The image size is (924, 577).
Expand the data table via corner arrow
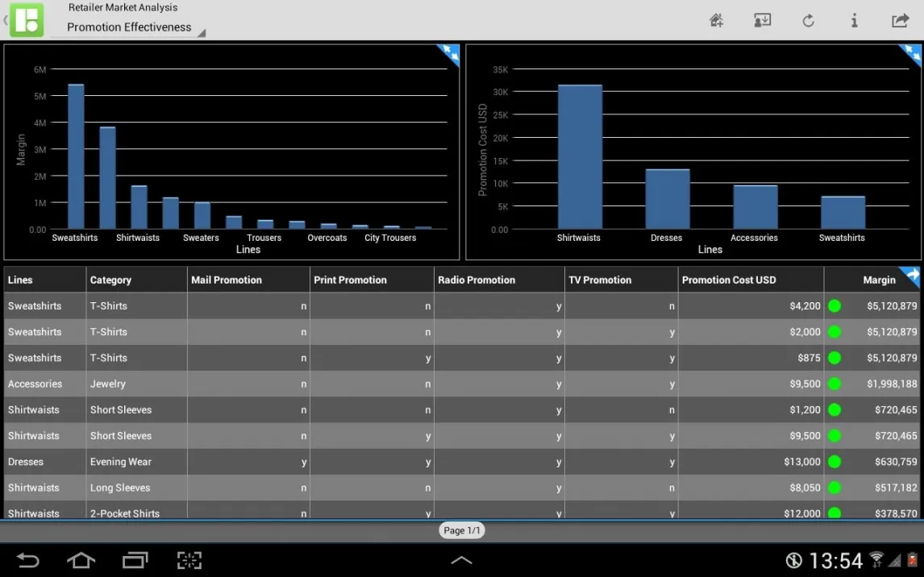click(911, 276)
